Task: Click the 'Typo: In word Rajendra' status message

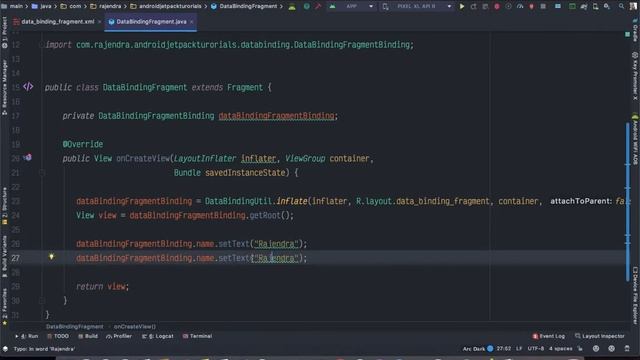Action: [44, 349]
